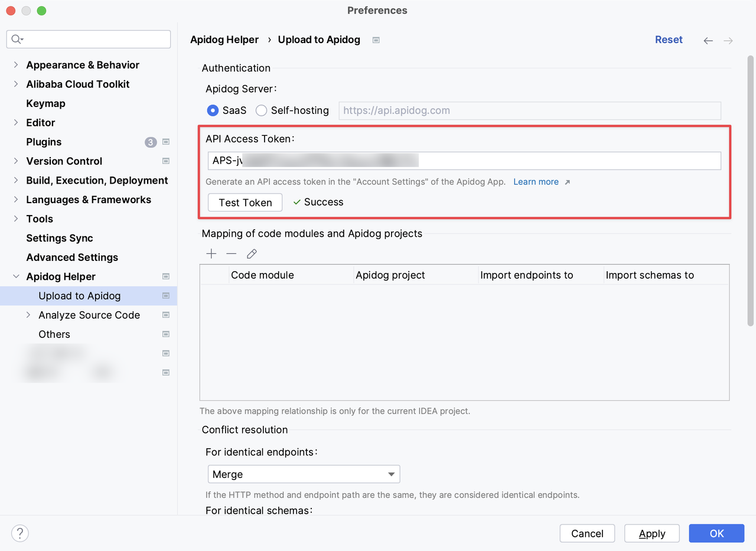
Task: Expand the Version Control section
Action: pyautogui.click(x=15, y=161)
